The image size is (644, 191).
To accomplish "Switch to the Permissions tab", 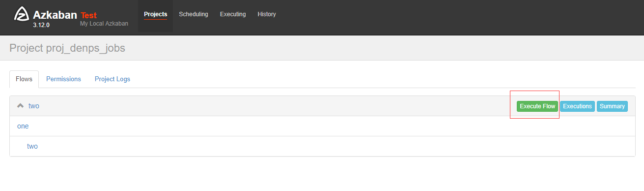I will point(63,79).
